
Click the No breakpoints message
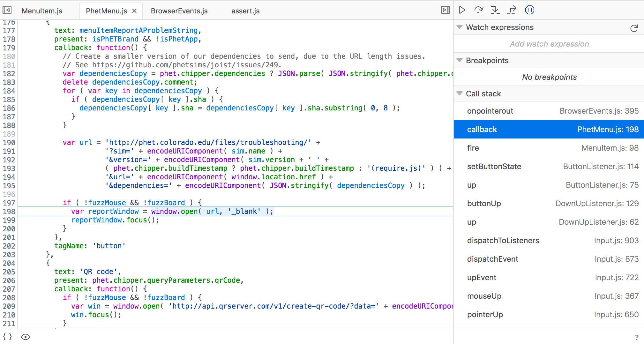(549, 77)
